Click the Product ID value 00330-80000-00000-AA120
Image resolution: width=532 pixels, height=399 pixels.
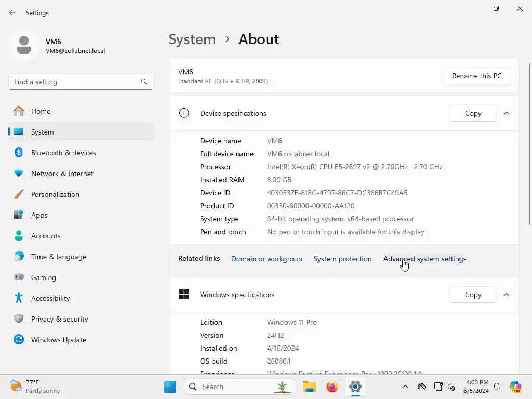pyautogui.click(x=311, y=206)
